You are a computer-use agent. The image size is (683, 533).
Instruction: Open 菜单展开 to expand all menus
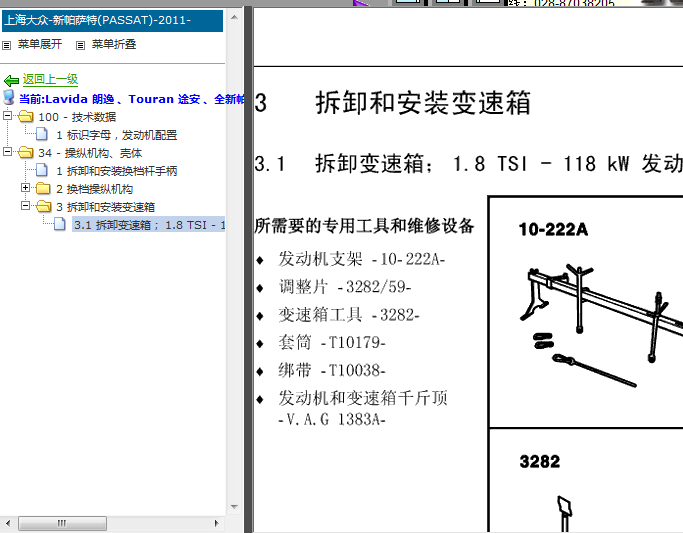tap(40, 44)
